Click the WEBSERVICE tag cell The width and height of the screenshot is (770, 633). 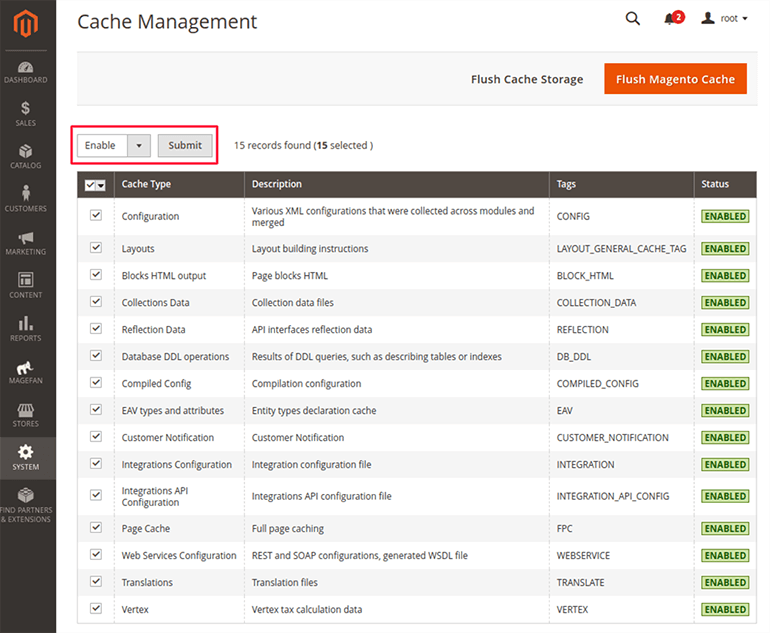(x=583, y=555)
